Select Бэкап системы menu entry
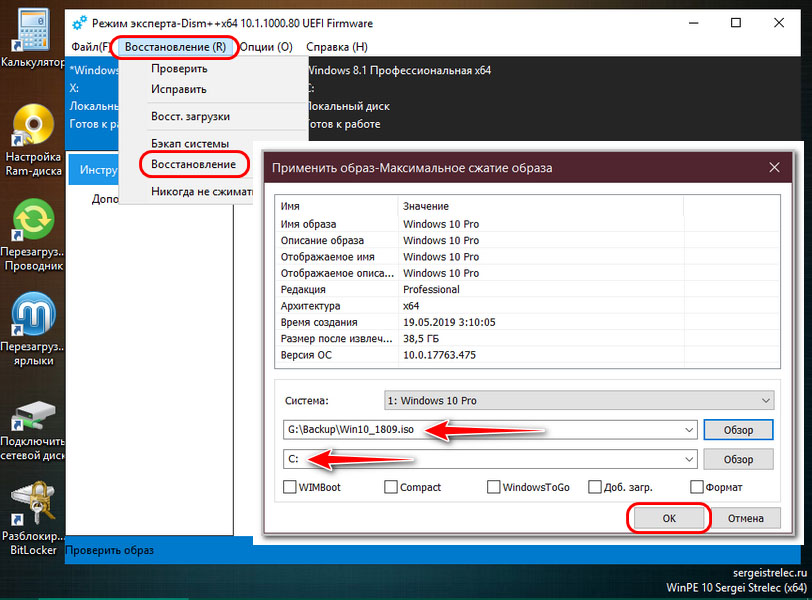 pyautogui.click(x=190, y=143)
